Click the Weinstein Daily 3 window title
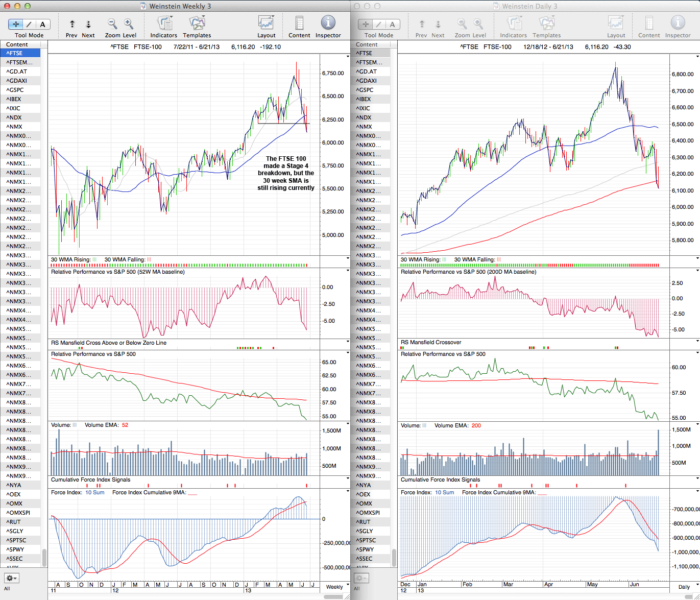This screenshot has width=700, height=600. point(529,6)
